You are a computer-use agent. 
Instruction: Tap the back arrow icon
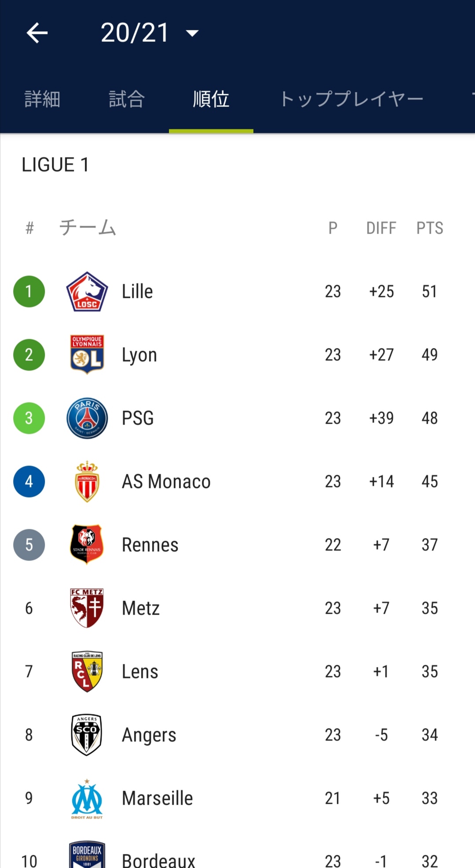coord(37,33)
